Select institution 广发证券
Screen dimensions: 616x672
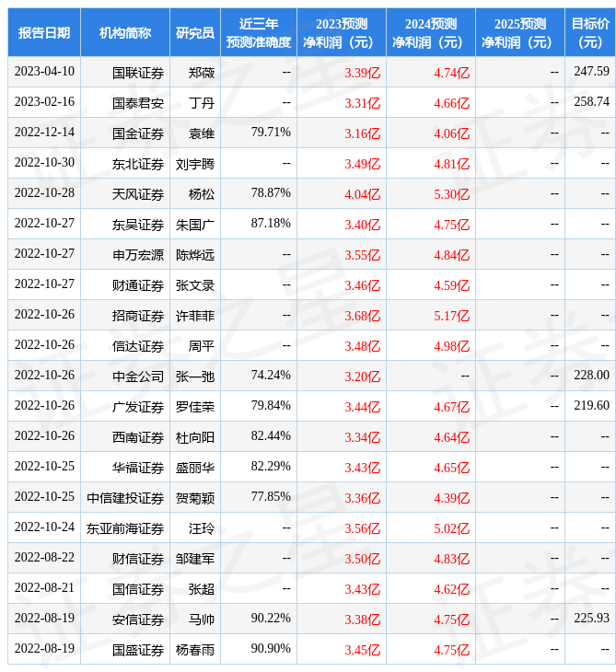(138, 407)
